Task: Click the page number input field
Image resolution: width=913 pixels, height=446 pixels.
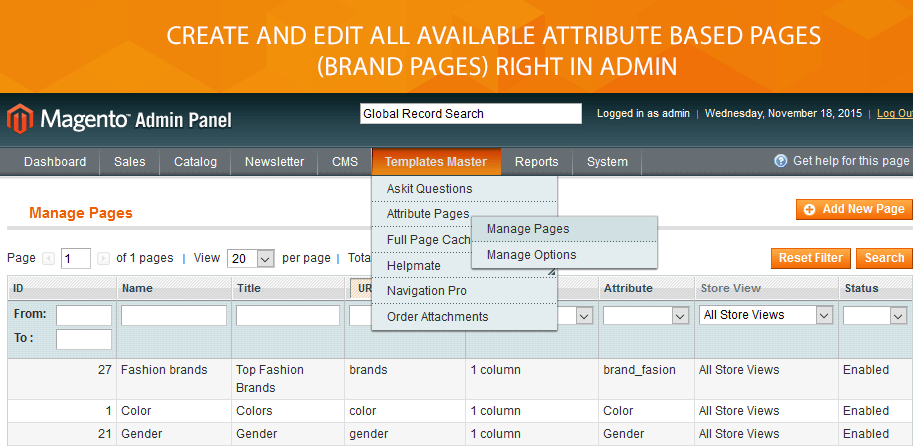Action: tap(76, 259)
